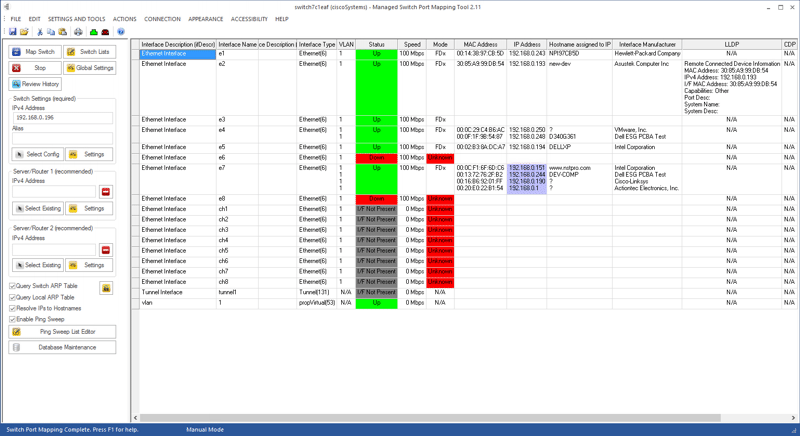
Task: Sort by the Status column header
Action: [x=377, y=44]
